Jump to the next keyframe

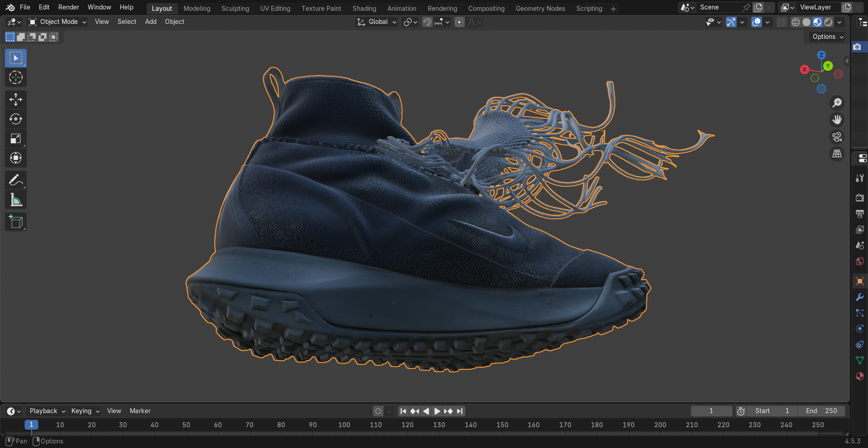[x=448, y=411]
